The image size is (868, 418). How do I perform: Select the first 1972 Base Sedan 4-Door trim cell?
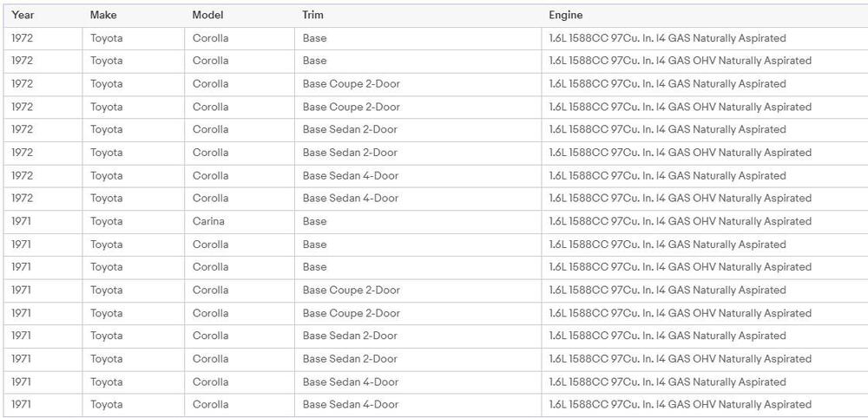pos(418,176)
